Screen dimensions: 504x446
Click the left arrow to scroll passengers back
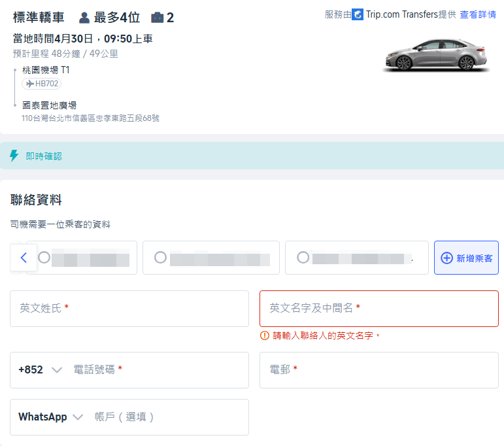[24, 258]
